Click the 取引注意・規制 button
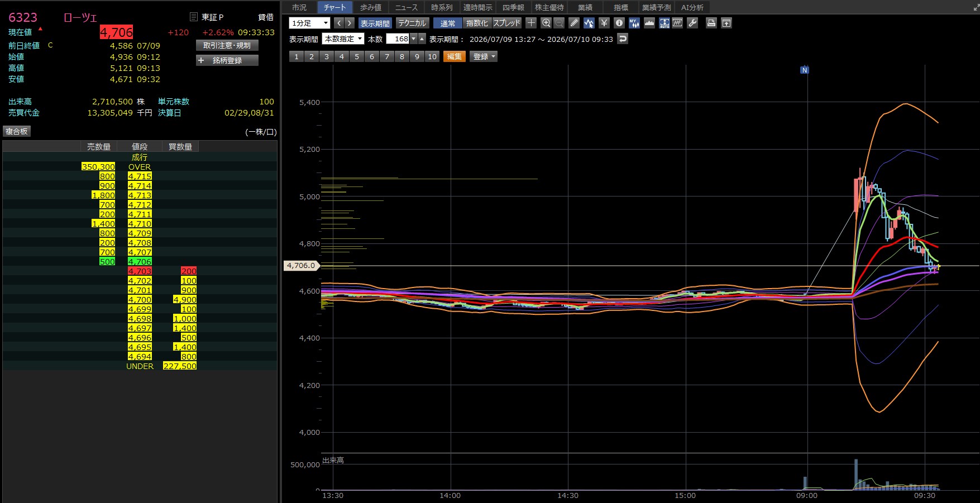 (x=227, y=46)
